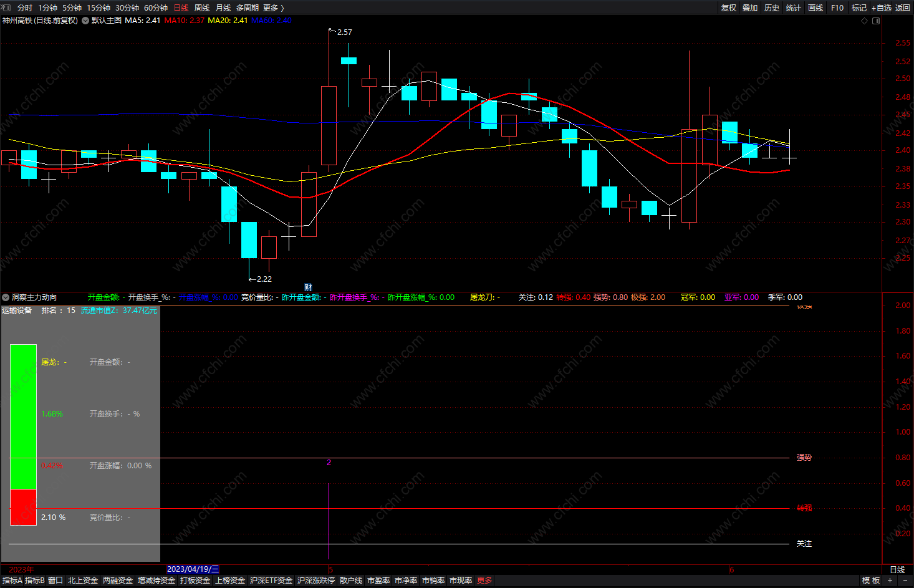Switch to 5分钟 period
Screen dimensions: 914x588
tap(72, 7)
